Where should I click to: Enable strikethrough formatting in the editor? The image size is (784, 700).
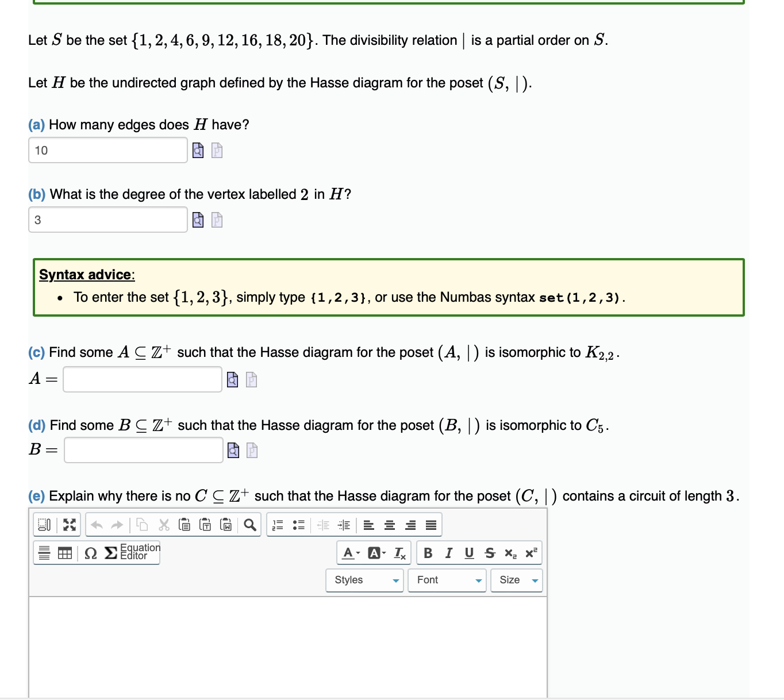(490, 552)
